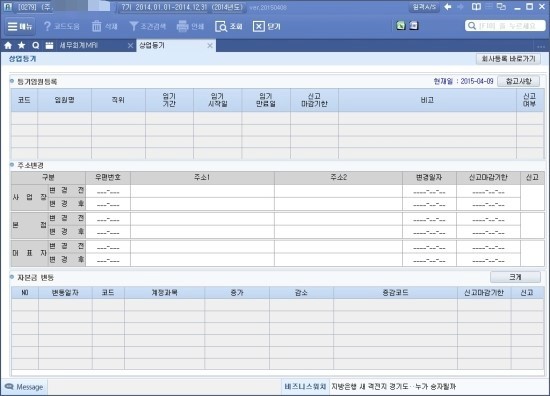Click the fiscal period 2014.01.01-2014.12.31
Screen dimensions: 550x396
pos(171,7)
